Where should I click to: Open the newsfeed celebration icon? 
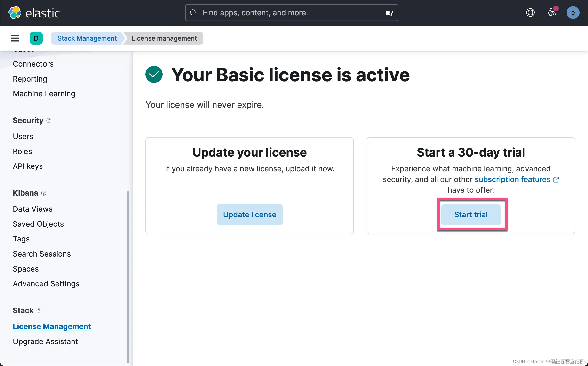[x=551, y=13]
